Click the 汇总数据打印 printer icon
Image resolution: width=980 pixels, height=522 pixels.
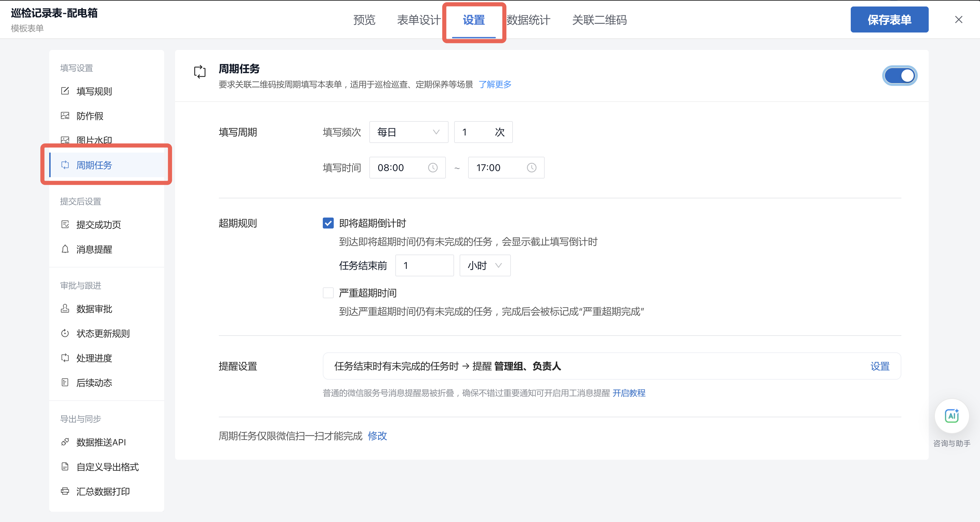pos(65,491)
